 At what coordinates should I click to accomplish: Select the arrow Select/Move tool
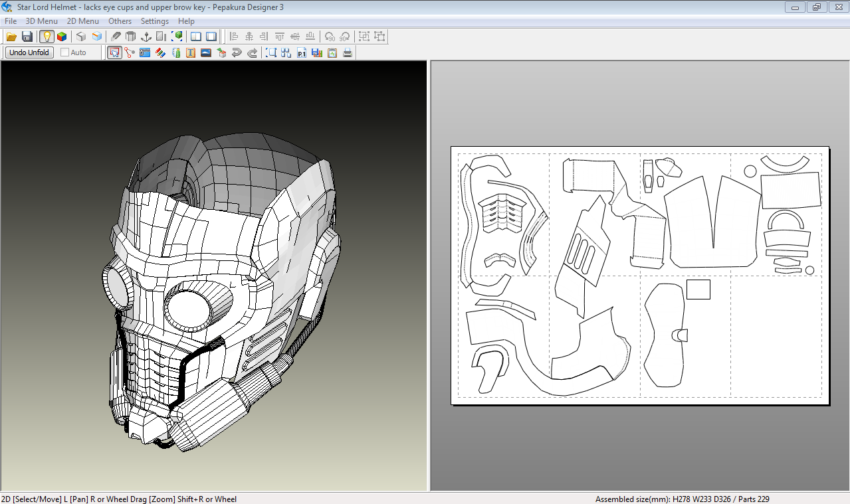pos(114,52)
